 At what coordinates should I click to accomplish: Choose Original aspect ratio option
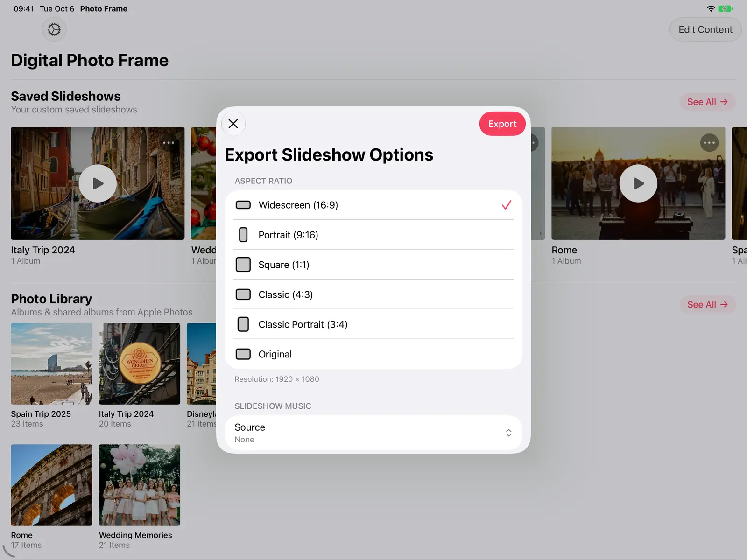(x=373, y=354)
